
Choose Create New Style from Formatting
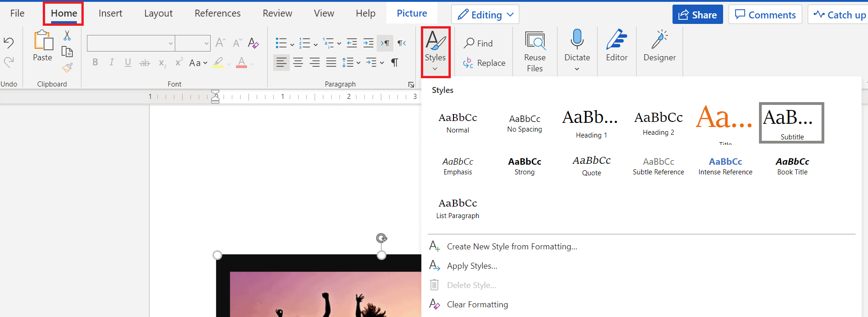coord(503,247)
